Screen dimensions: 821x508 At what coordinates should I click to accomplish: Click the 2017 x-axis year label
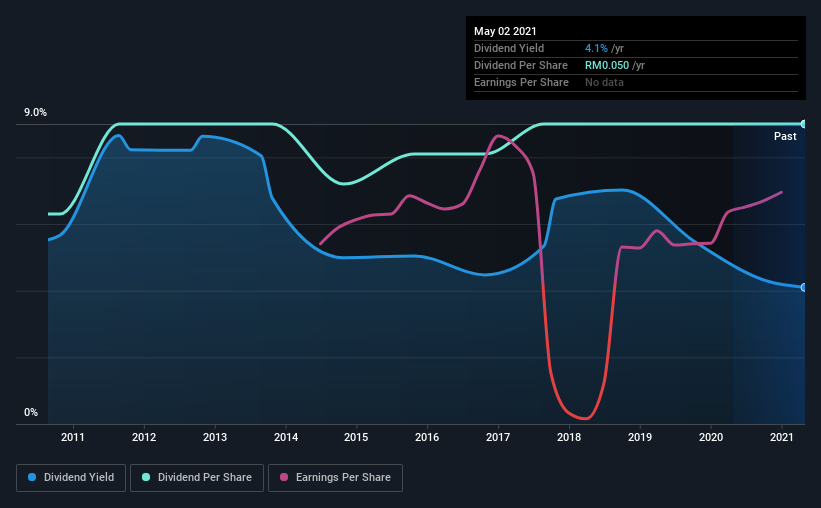click(498, 437)
